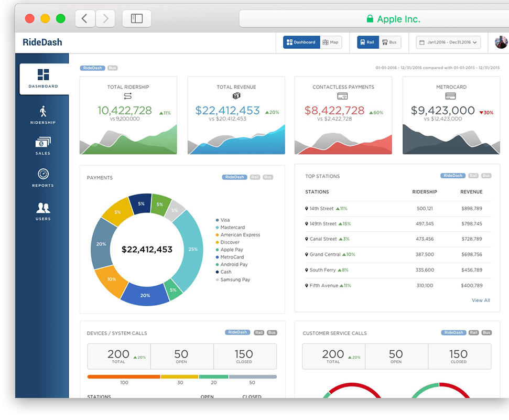Switch to the Map view tab
Screen dimensions: 509x420
pyautogui.click(x=331, y=42)
